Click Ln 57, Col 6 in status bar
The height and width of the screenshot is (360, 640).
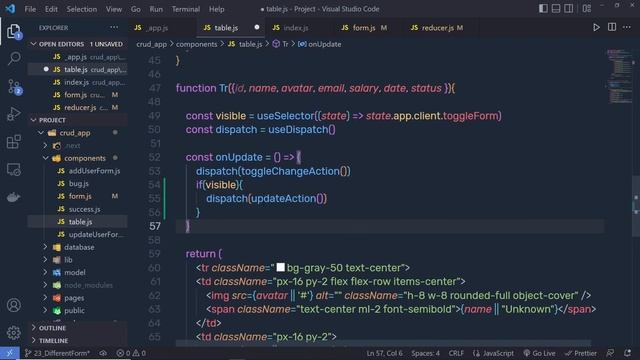(384, 353)
